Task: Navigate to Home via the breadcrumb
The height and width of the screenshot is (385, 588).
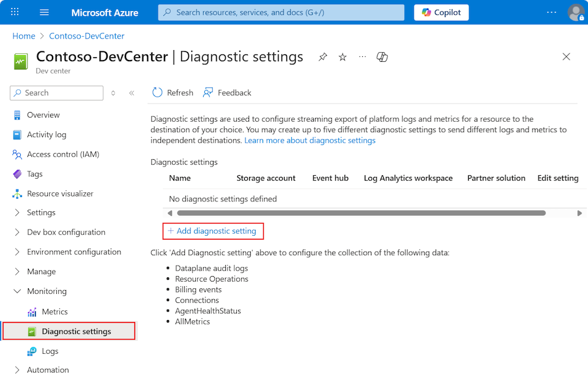Action: pos(23,36)
